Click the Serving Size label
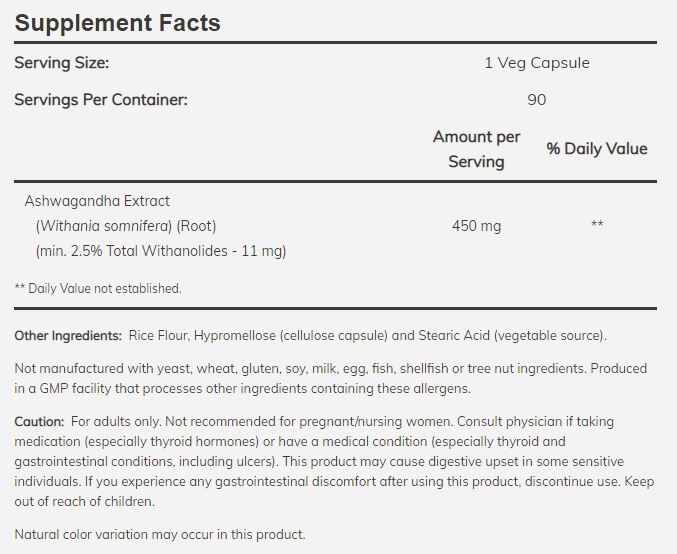This screenshot has height=554, width=677. coord(62,63)
